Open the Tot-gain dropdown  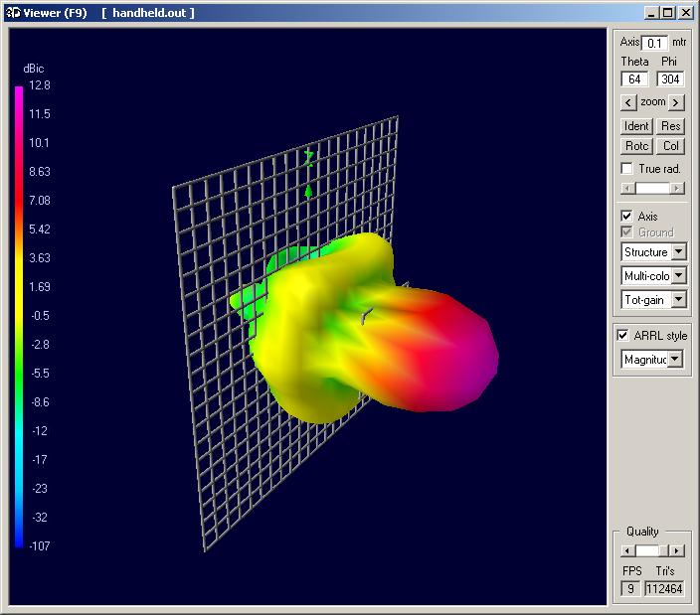(678, 300)
